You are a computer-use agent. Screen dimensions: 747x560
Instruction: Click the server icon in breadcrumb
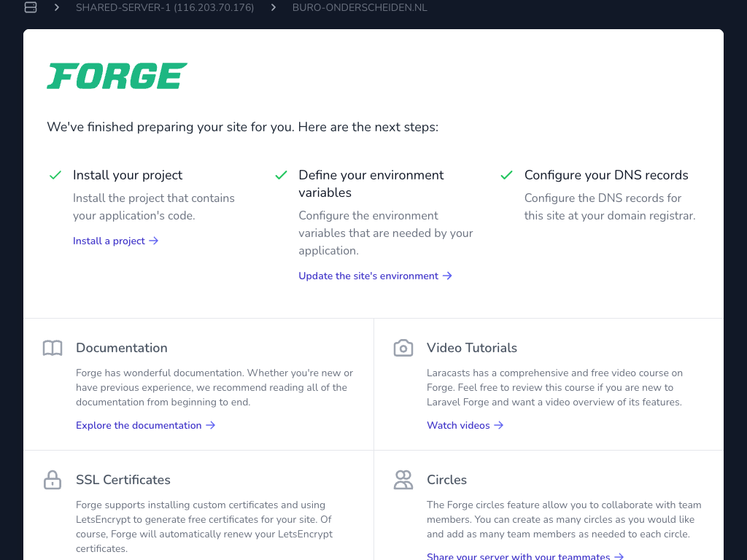[x=31, y=8]
